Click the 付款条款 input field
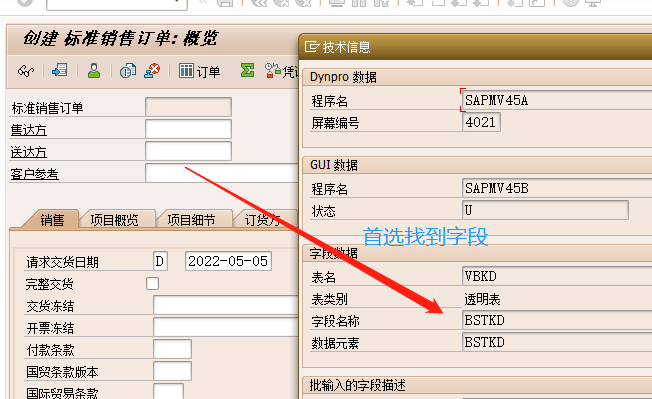The image size is (652, 399). tap(172, 349)
